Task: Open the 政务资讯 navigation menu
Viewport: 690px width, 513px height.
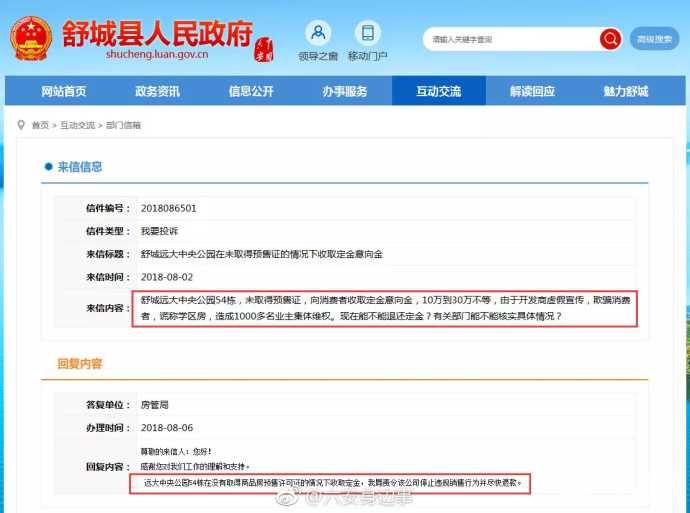Action: (157, 91)
